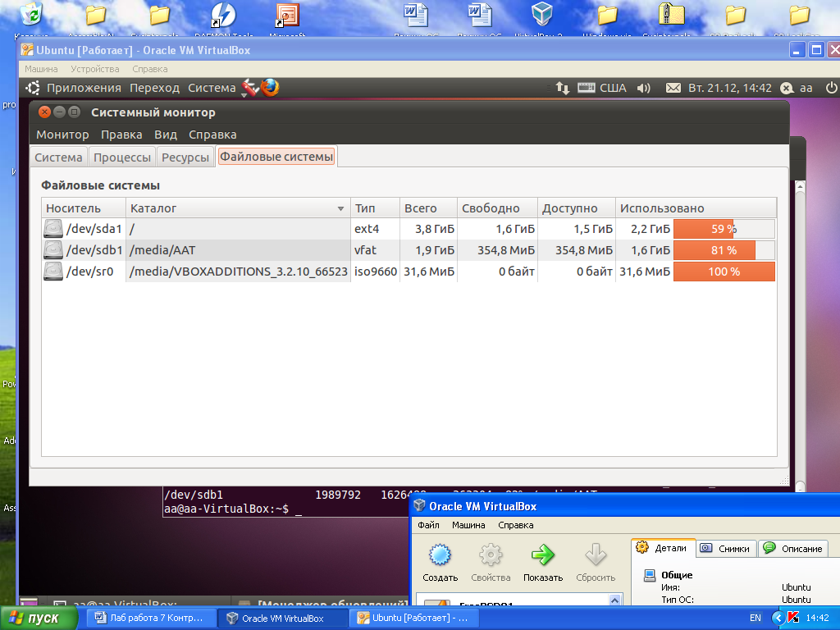Open the Приложения menu in Ubuntu panel
The width and height of the screenshot is (840, 630).
pyautogui.click(x=84, y=88)
